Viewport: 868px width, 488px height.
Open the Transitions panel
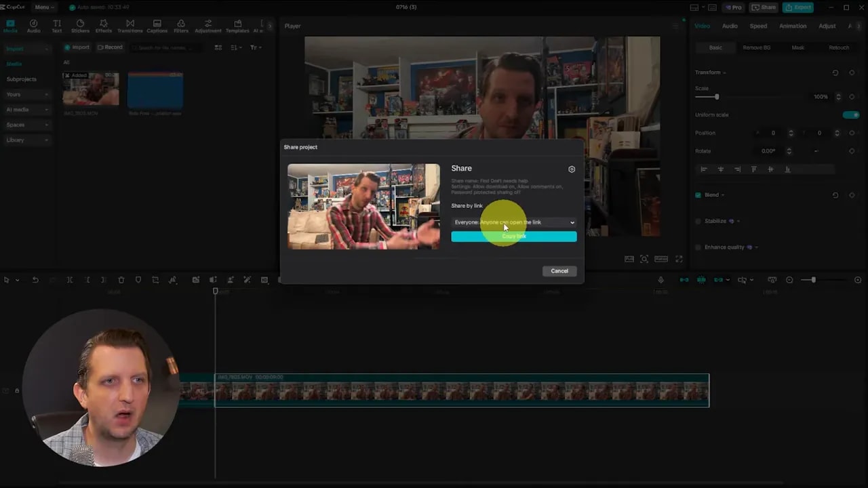(x=130, y=26)
